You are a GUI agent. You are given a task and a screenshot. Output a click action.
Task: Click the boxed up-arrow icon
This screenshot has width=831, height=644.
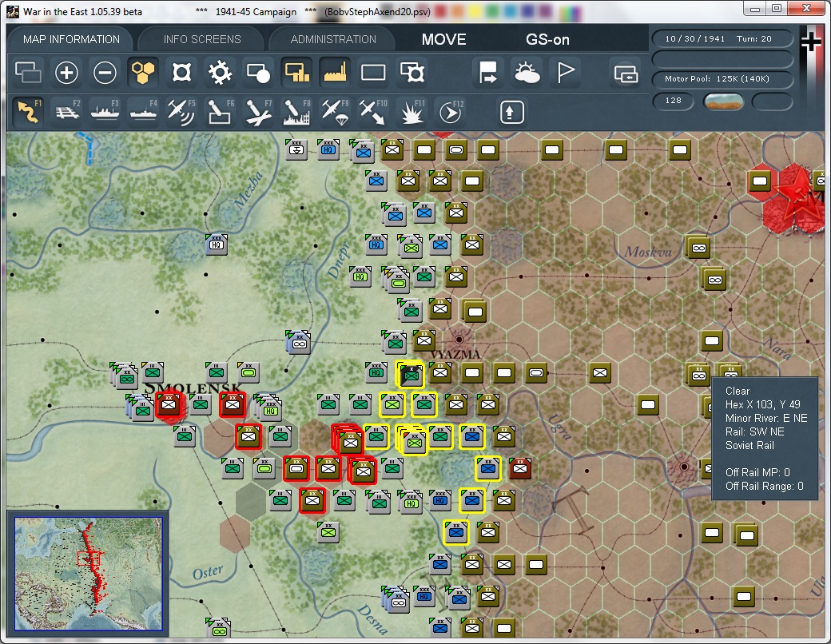click(511, 112)
